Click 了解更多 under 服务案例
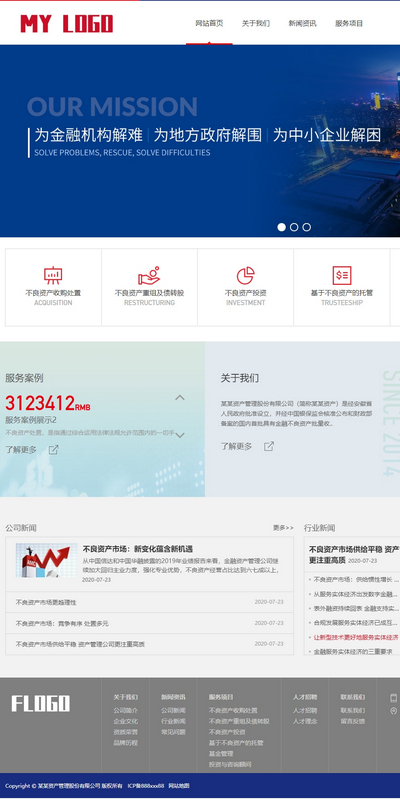 click(x=21, y=449)
